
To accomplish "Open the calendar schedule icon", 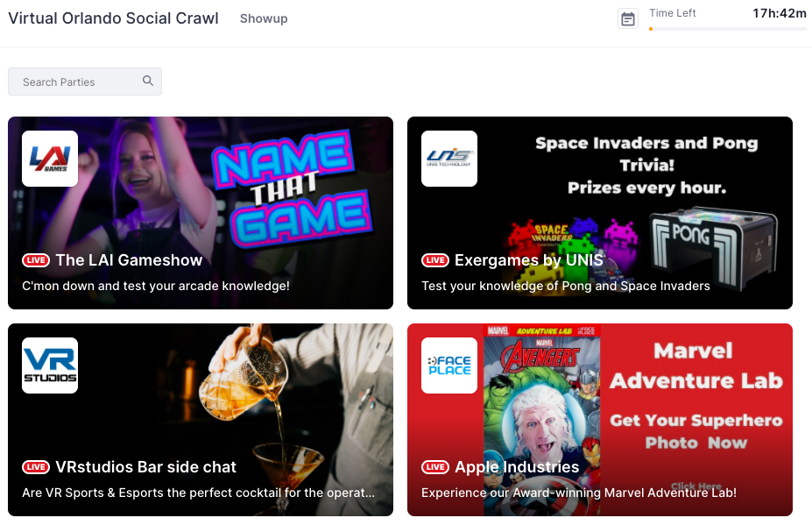I will pyautogui.click(x=628, y=19).
